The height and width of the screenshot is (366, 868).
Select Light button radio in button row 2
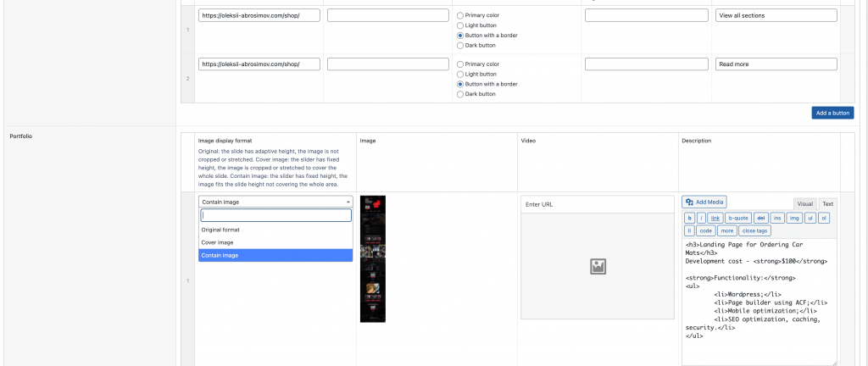coord(460,74)
